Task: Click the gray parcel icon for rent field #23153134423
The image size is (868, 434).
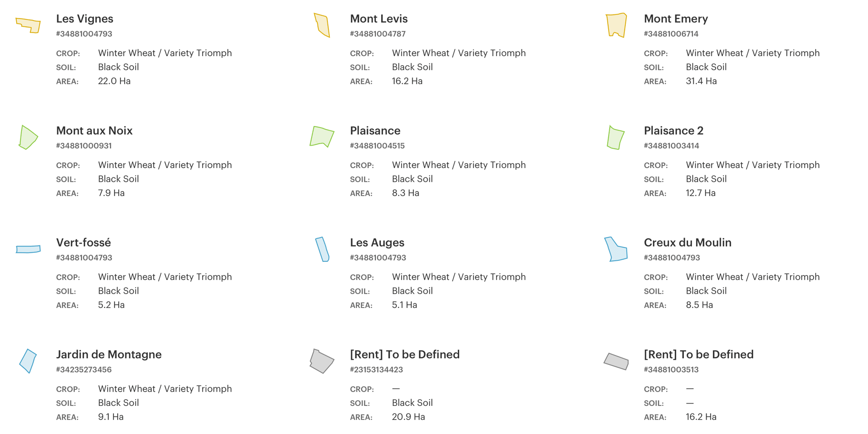Action: pos(322,361)
